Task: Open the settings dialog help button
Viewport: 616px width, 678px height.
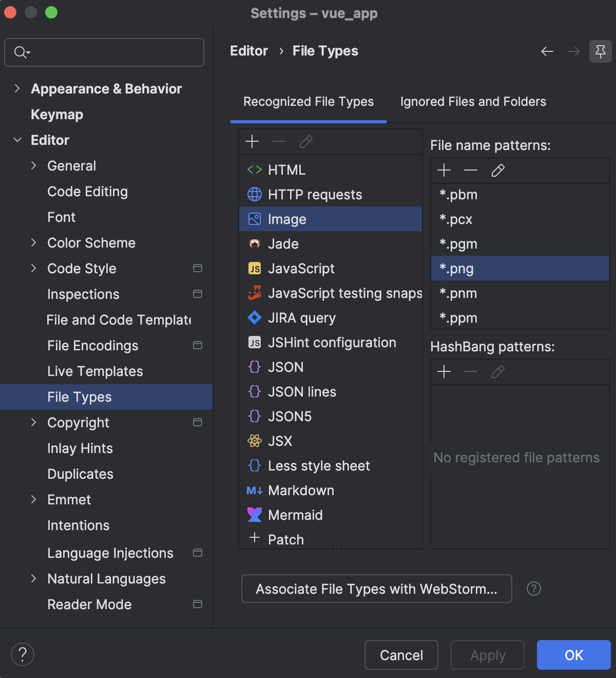Action: coord(23,654)
